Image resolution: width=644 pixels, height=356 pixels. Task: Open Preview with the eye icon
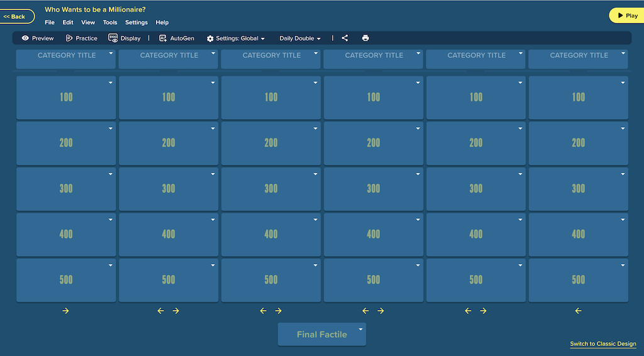37,38
